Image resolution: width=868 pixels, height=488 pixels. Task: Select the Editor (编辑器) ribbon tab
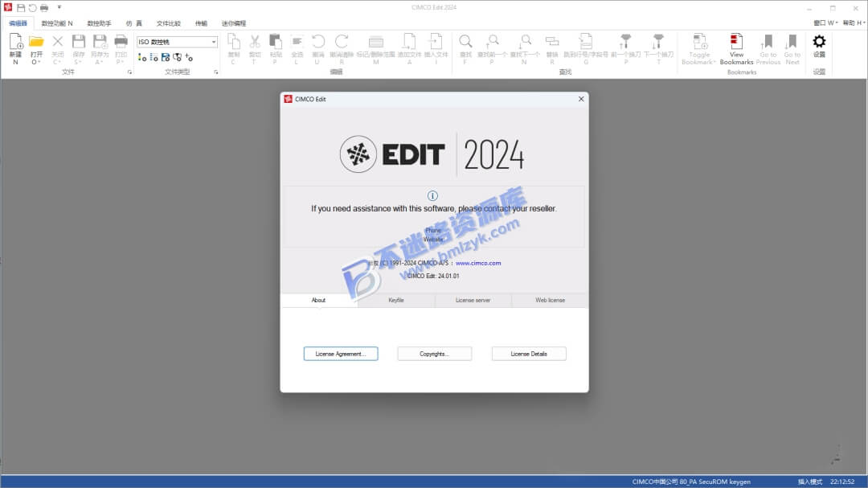pos(18,23)
